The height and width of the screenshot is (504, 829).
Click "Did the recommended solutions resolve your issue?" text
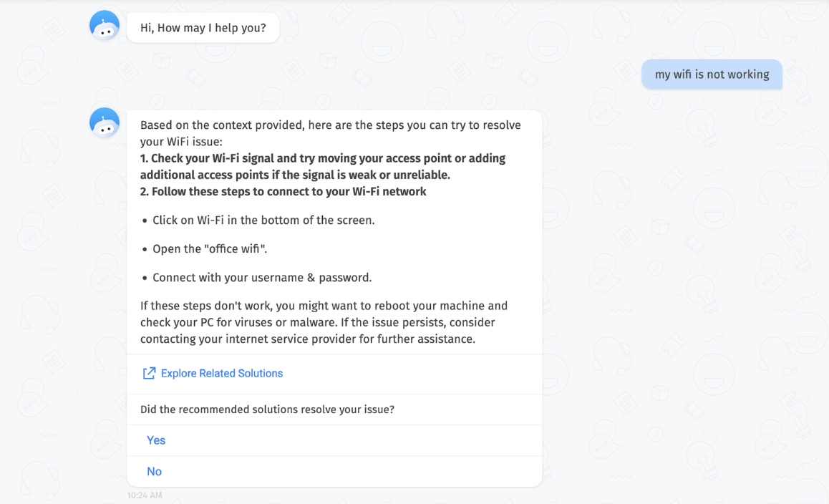pyautogui.click(x=267, y=409)
